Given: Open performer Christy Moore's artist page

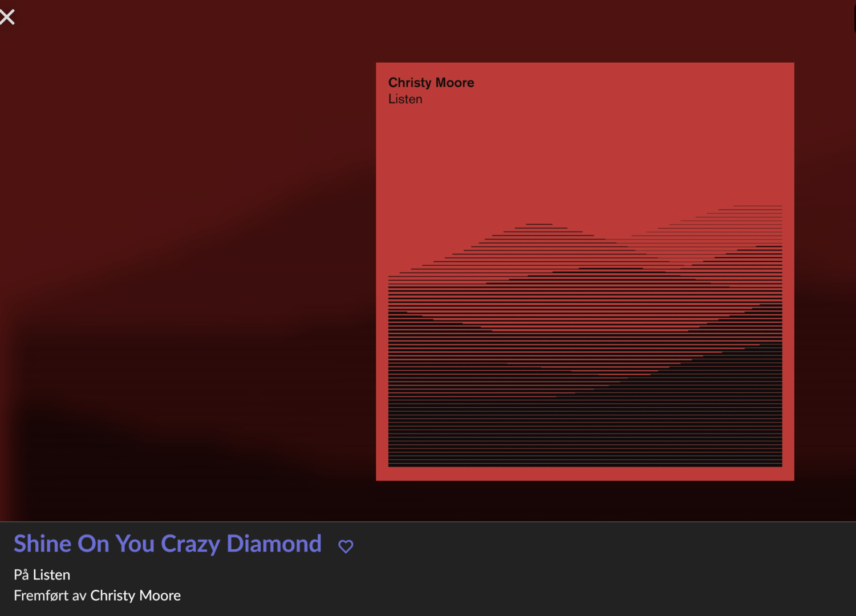Looking at the screenshot, I should (136, 595).
